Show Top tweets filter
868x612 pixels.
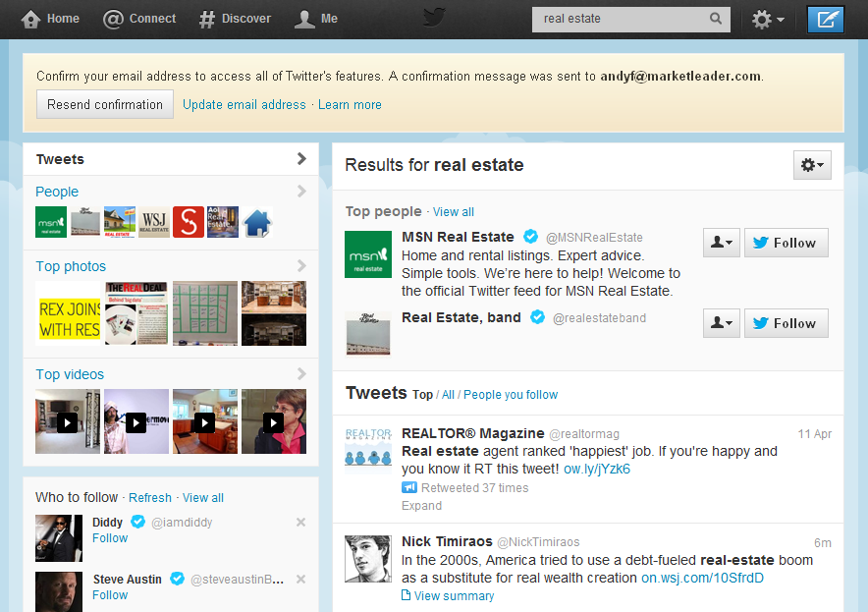[x=422, y=395]
